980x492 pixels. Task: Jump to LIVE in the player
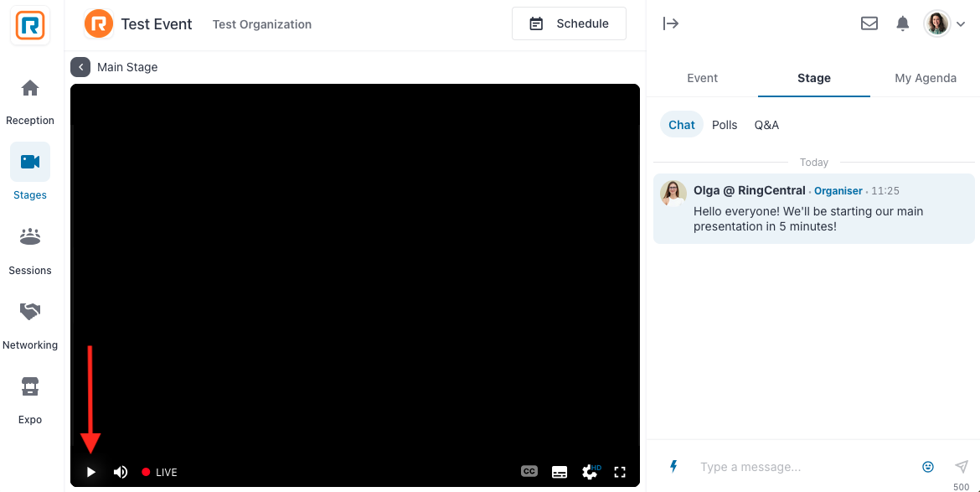[159, 472]
